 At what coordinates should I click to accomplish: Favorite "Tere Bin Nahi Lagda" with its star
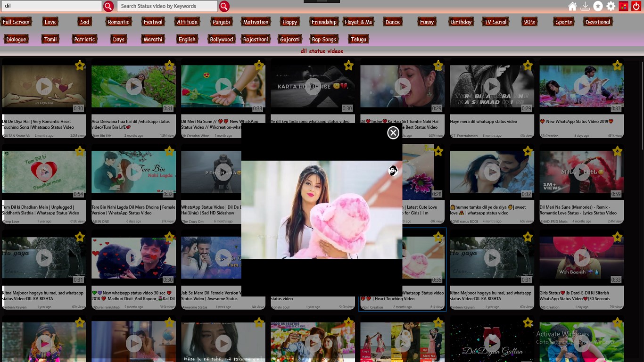coord(169,151)
